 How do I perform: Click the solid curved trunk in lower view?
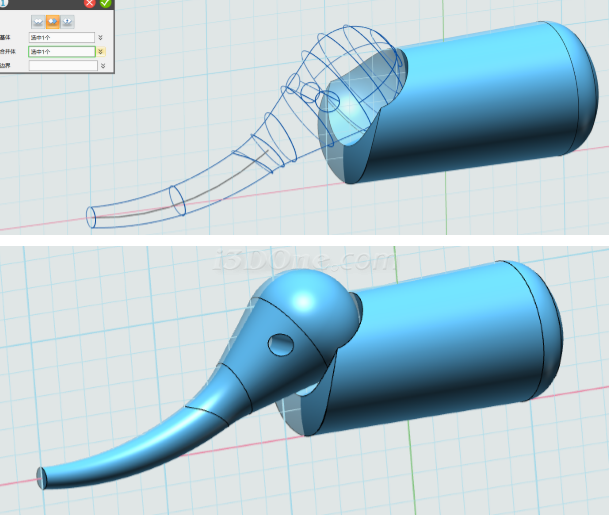click(140, 440)
